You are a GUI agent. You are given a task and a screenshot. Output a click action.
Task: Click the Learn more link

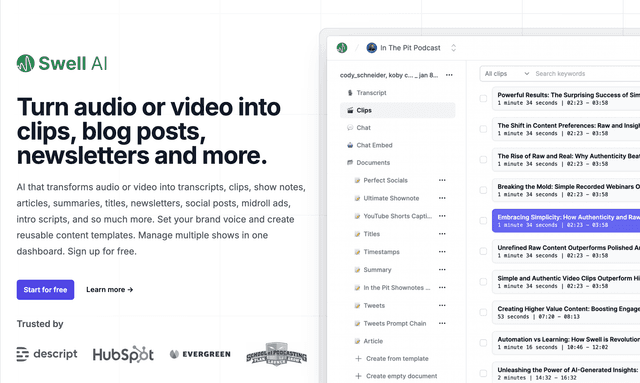tap(109, 289)
